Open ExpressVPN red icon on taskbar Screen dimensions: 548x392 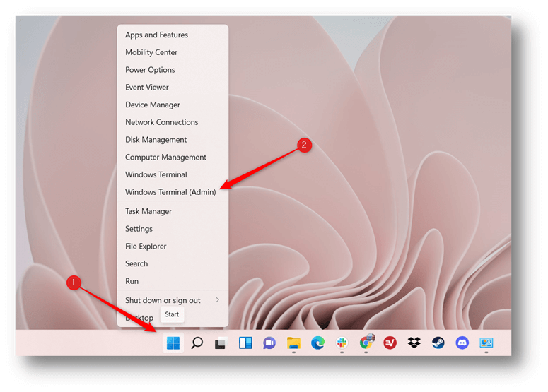[x=390, y=343]
